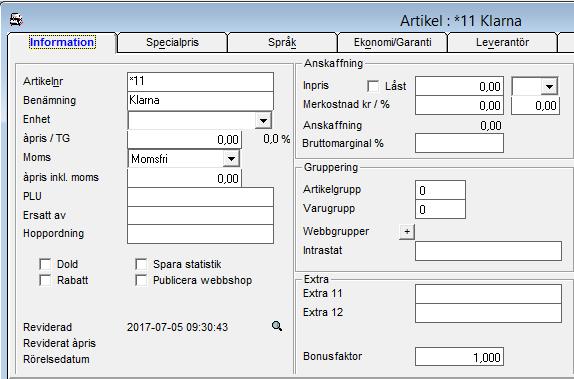The width and height of the screenshot is (574, 379).
Task: Click the Artikelnr field
Action: click(200, 82)
